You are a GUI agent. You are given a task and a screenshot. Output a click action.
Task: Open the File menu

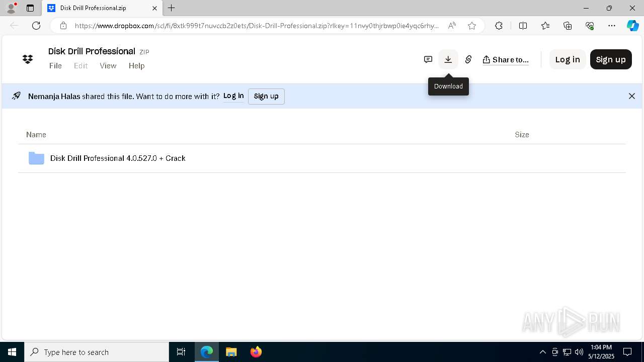point(55,66)
